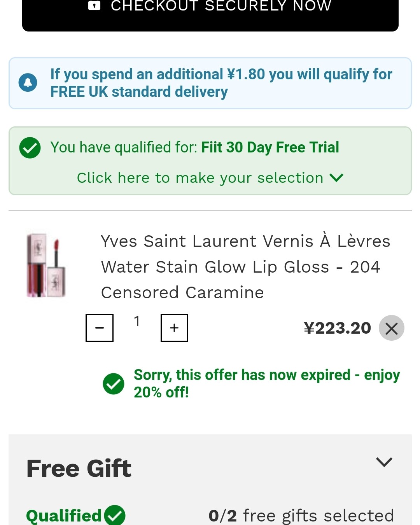The width and height of the screenshot is (420, 525).
Task: Tap the Free Gift heading
Action: click(x=79, y=468)
